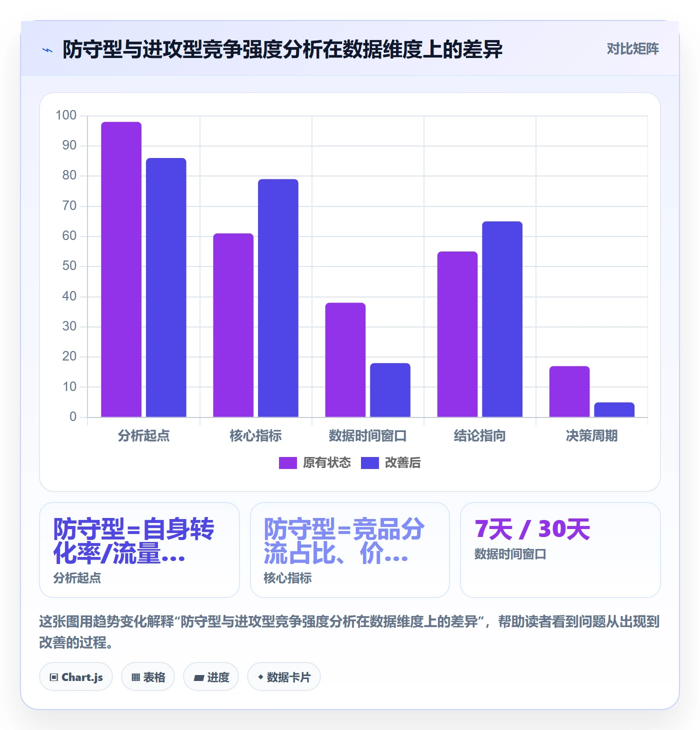
Task: Click the 分析起点 x-axis label
Action: click(x=143, y=436)
